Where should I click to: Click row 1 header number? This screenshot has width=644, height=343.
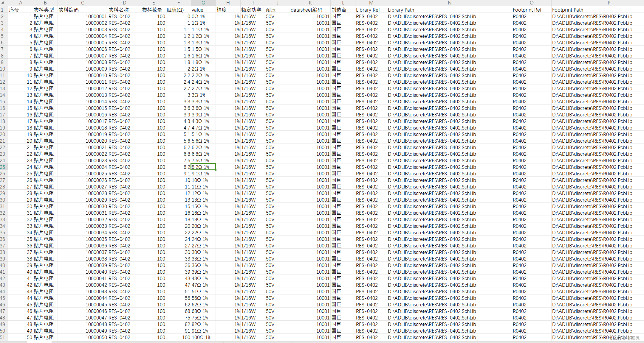2,10
